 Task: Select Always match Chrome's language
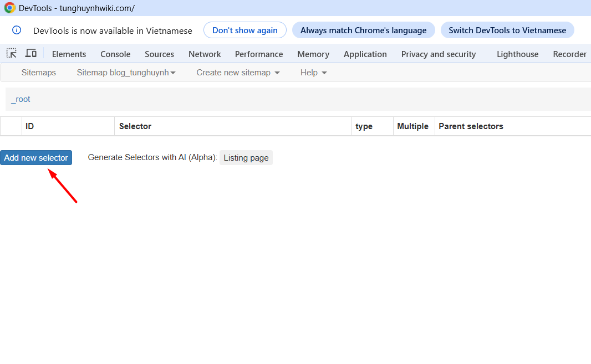(363, 30)
